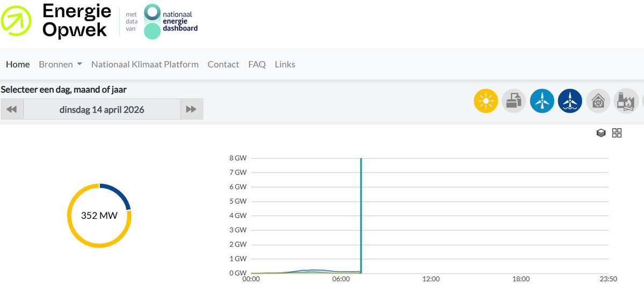The height and width of the screenshot is (293, 644).
Task: Open the nationaal energie dashboard logo
Action: [170, 22]
